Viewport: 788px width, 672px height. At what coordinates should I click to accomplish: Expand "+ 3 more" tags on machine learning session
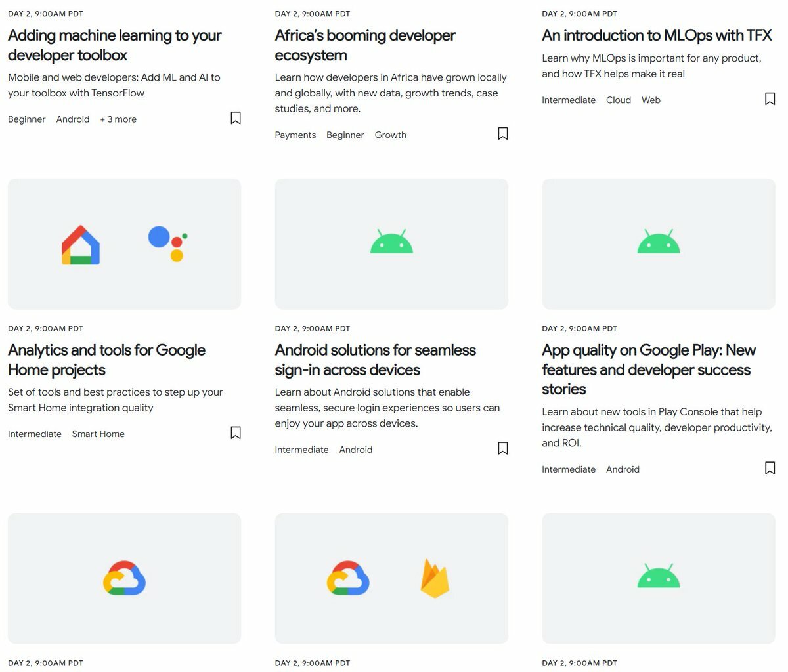pos(118,119)
